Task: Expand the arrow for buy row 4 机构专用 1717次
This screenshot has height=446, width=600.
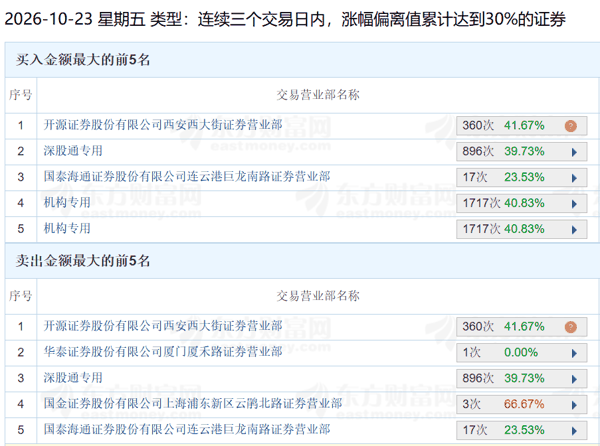Action: (574, 204)
